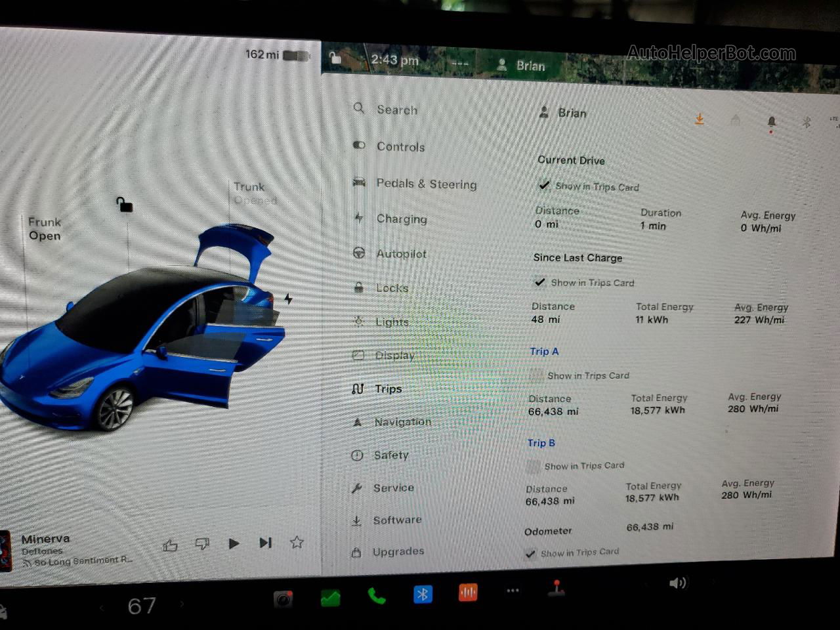Open Brian profile in settings header
Screen dimensions: 840x630
point(562,113)
